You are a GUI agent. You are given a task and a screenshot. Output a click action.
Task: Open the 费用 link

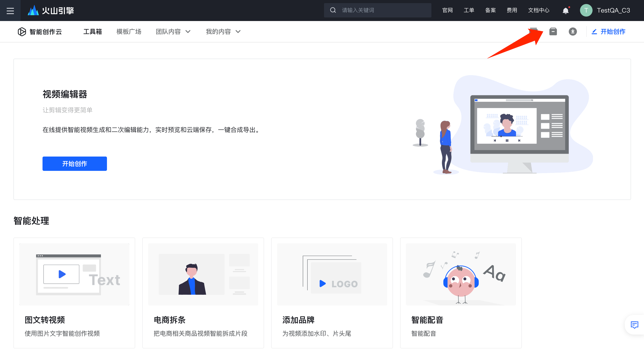pos(512,11)
